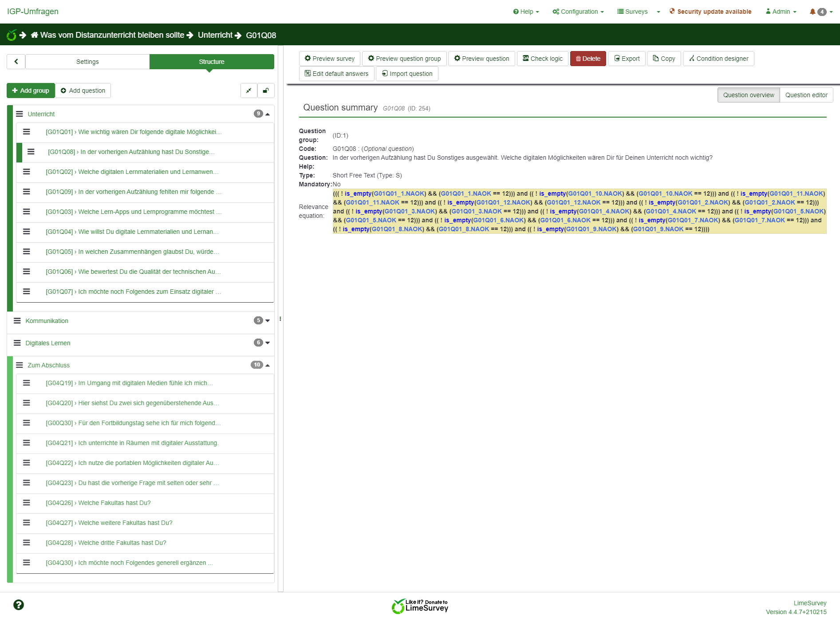Click the back arrow in the sidebar
Viewport: 840px width, 619px height.
tap(16, 62)
